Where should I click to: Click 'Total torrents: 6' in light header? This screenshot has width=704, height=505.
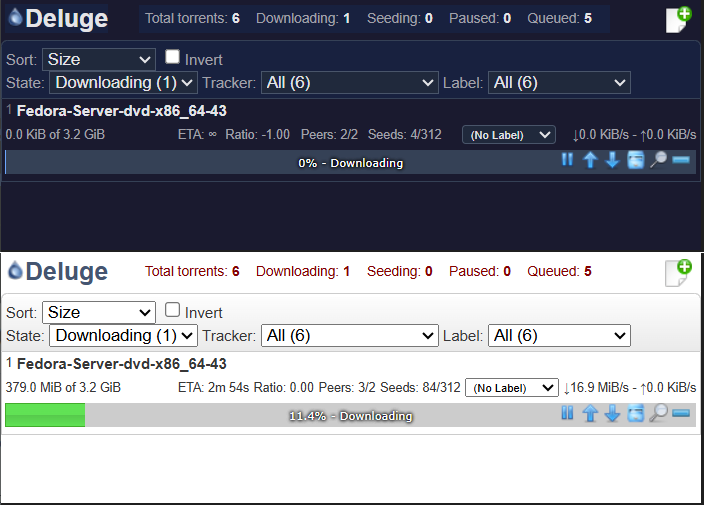pyautogui.click(x=192, y=271)
